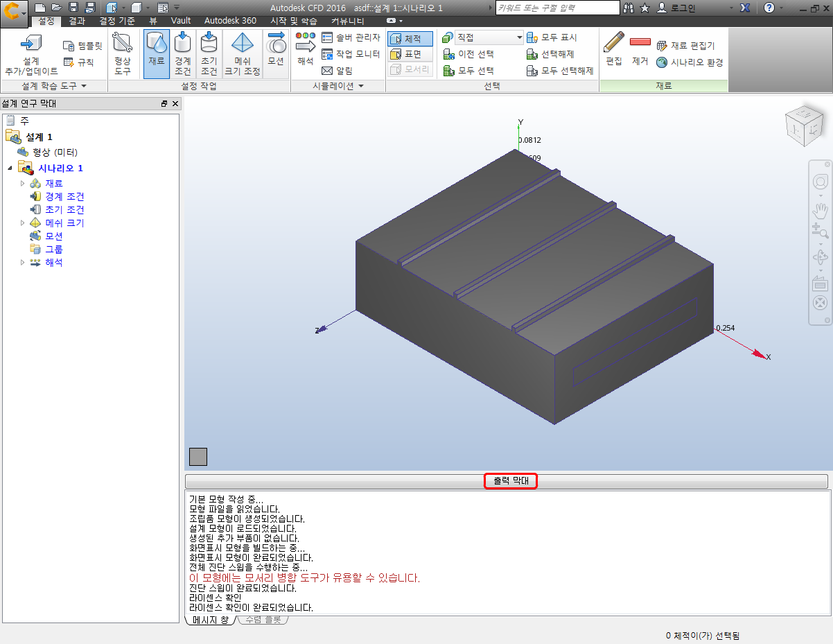This screenshot has width=833, height=644.
Task: Open 템플릿 (templates)
Action: [82, 46]
